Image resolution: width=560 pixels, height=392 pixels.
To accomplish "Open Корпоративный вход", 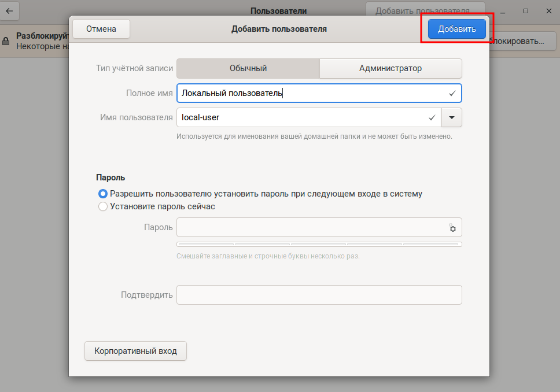I will pyautogui.click(x=135, y=350).
